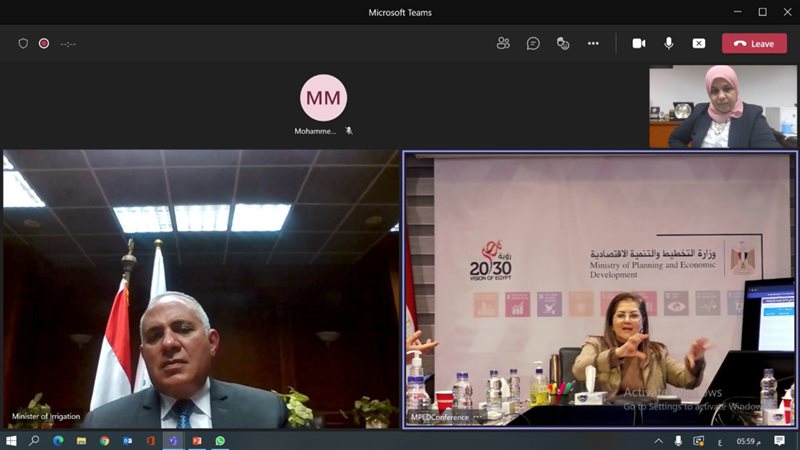Open the reactions and raise hand menu

click(x=563, y=43)
